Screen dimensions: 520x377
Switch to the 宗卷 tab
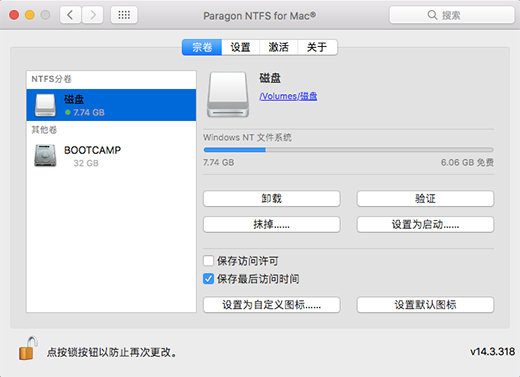pyautogui.click(x=202, y=47)
